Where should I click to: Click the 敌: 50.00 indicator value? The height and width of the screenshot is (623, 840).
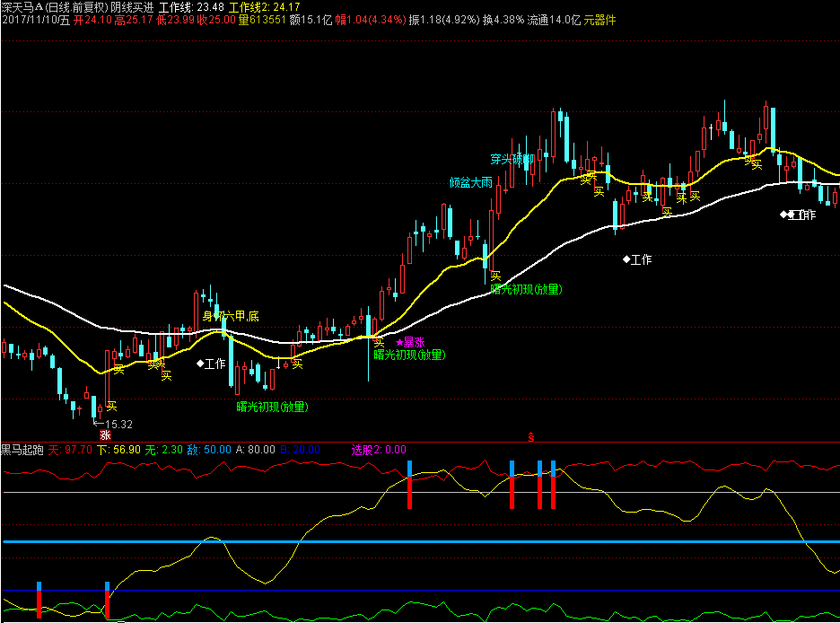[x=209, y=450]
